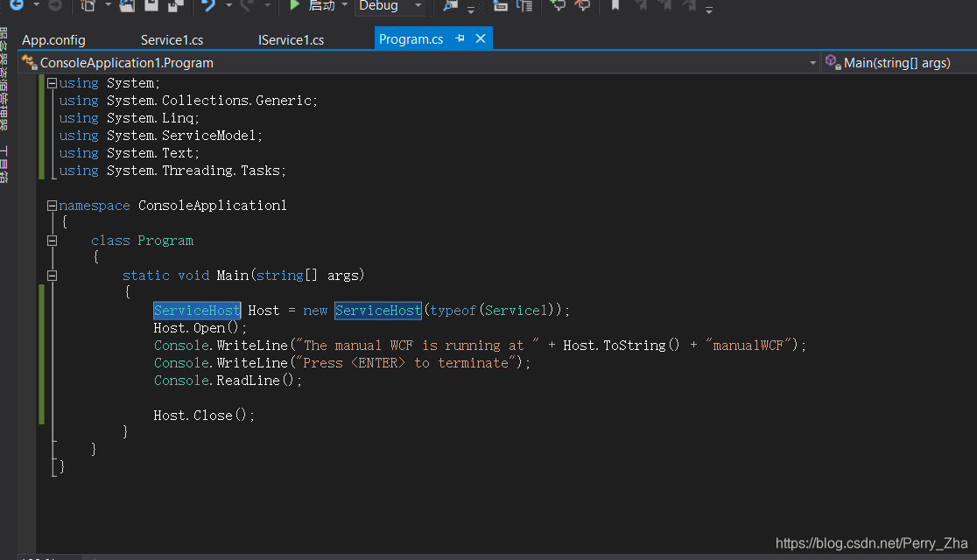Open the Navigate Backward history dropdown
Viewport: 977px width, 560px height.
(36, 5)
